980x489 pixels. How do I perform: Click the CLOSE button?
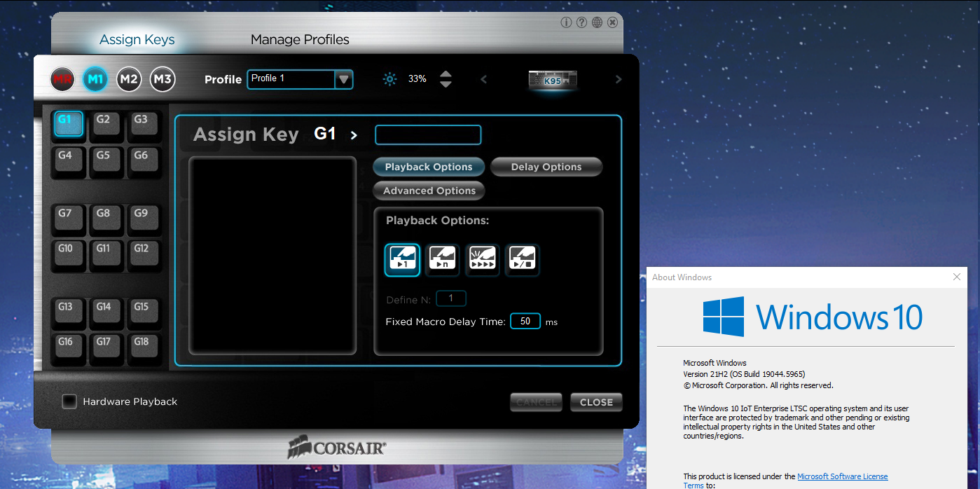[596, 402]
